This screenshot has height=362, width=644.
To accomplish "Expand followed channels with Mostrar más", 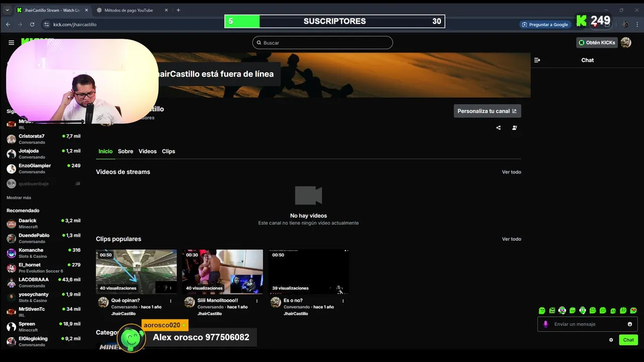I will 19,198.
